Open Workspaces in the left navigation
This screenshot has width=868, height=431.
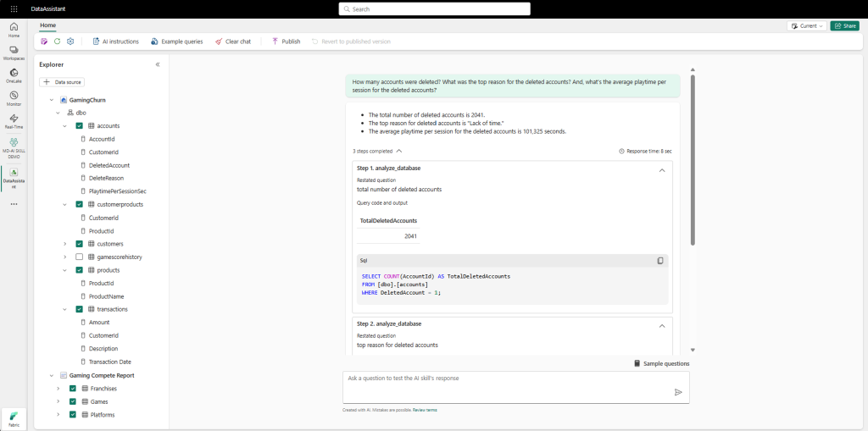(14, 53)
